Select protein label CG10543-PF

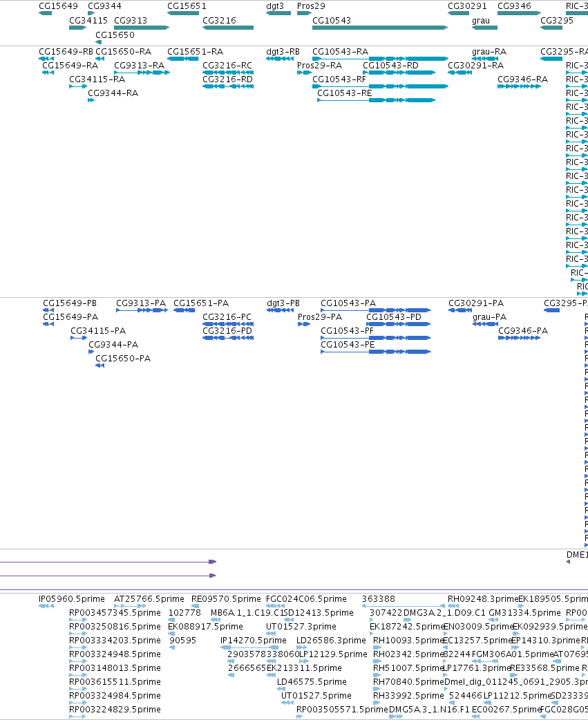pyautogui.click(x=348, y=331)
